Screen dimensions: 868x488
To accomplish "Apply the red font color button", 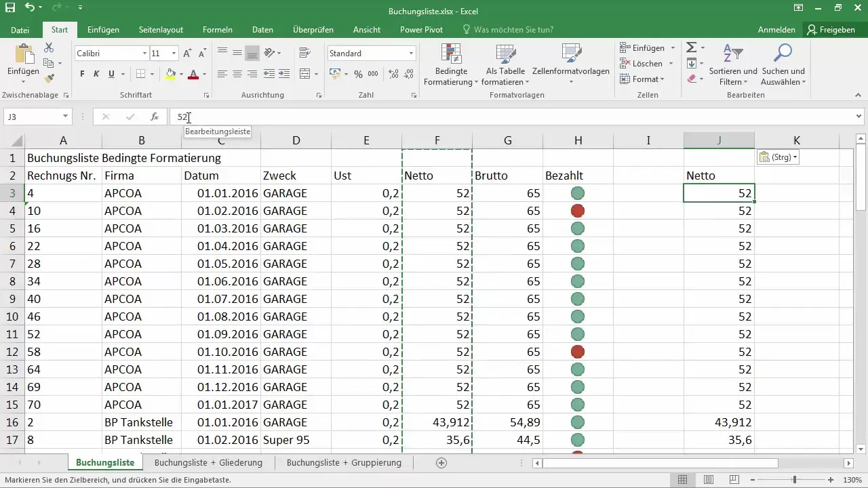I will tap(193, 74).
